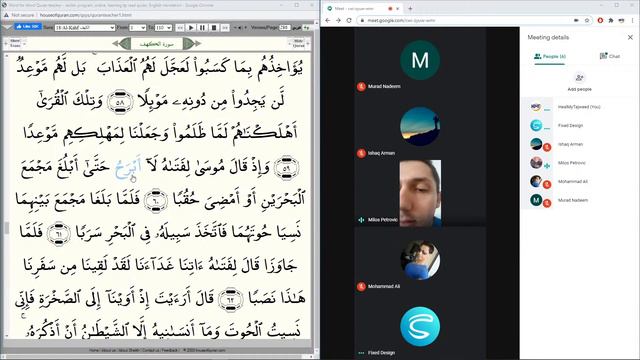
Task: Open the Sura selection dropdown
Action: tap(85, 27)
